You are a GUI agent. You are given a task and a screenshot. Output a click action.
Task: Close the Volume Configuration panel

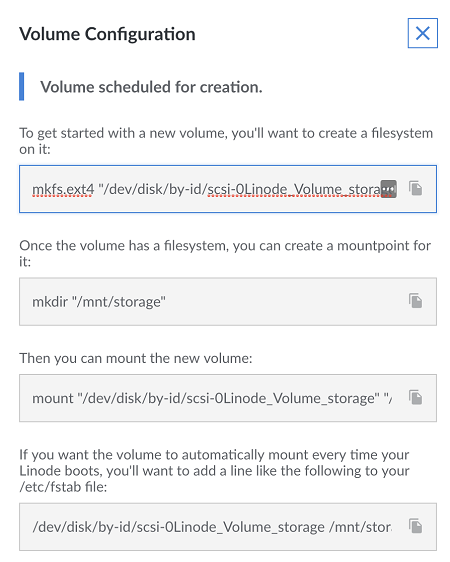[422, 33]
